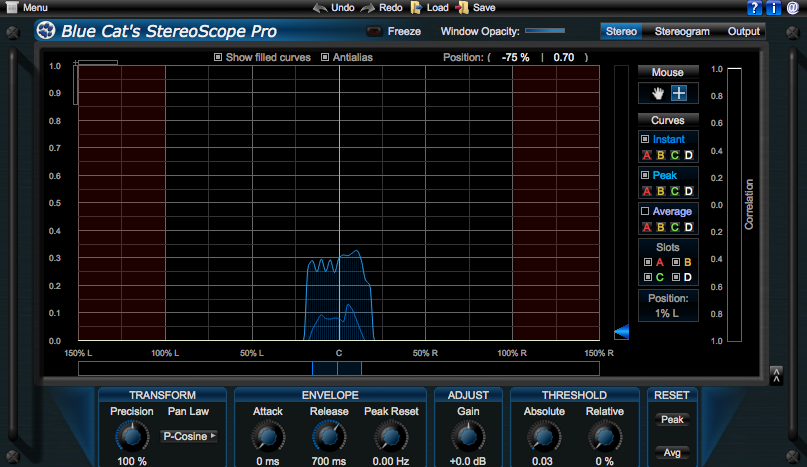Switch to the Output tab

744,31
